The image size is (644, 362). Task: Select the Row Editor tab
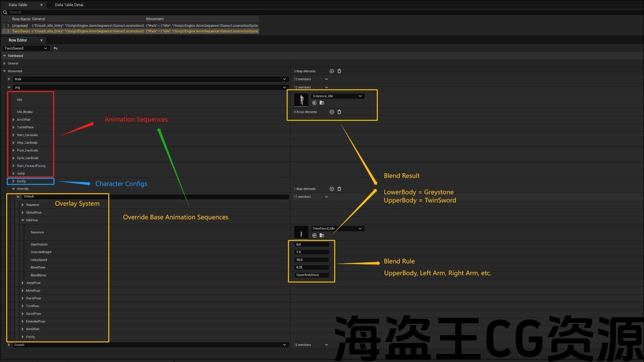(18, 40)
